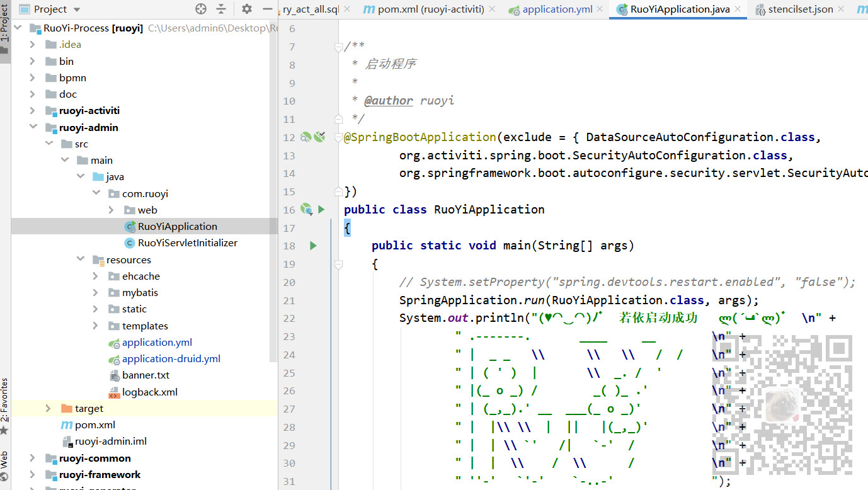Click the @author tag in Javadoc
868x490 pixels.
click(x=389, y=101)
